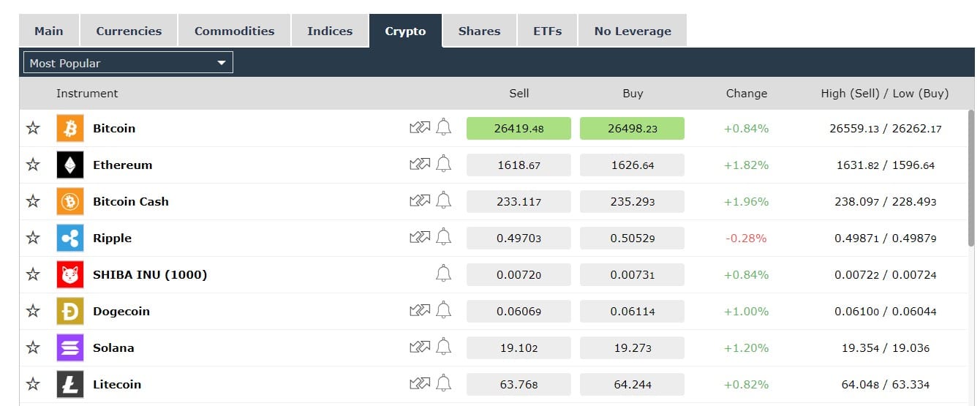Favorite SHIBA INU with the star
The image size is (980, 406).
pos(33,274)
